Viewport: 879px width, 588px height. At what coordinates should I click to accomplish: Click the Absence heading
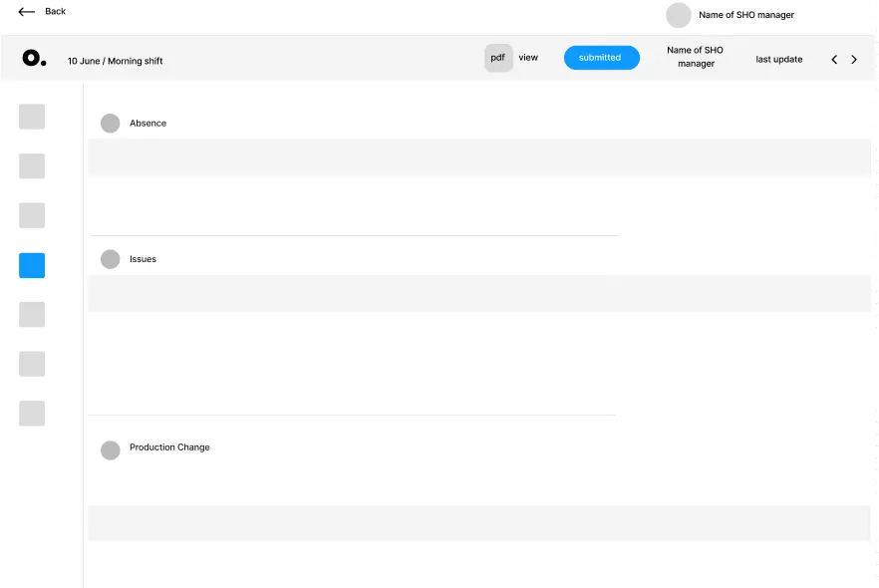pos(147,124)
